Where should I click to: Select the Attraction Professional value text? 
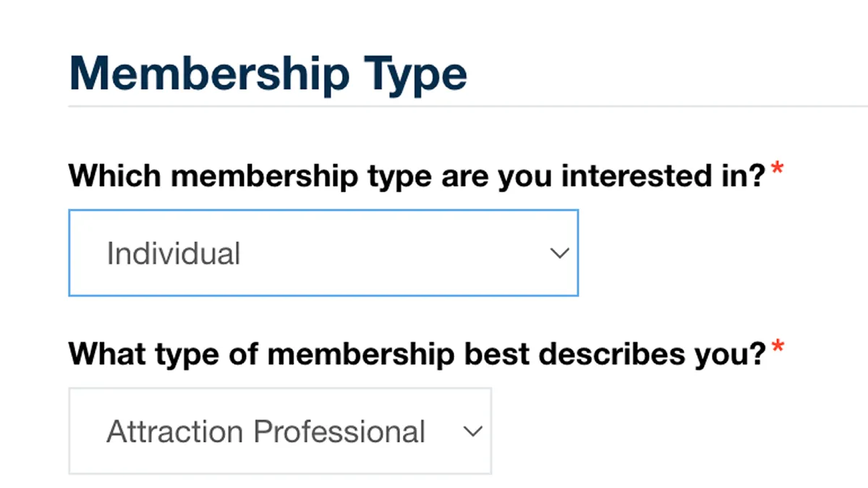click(265, 431)
